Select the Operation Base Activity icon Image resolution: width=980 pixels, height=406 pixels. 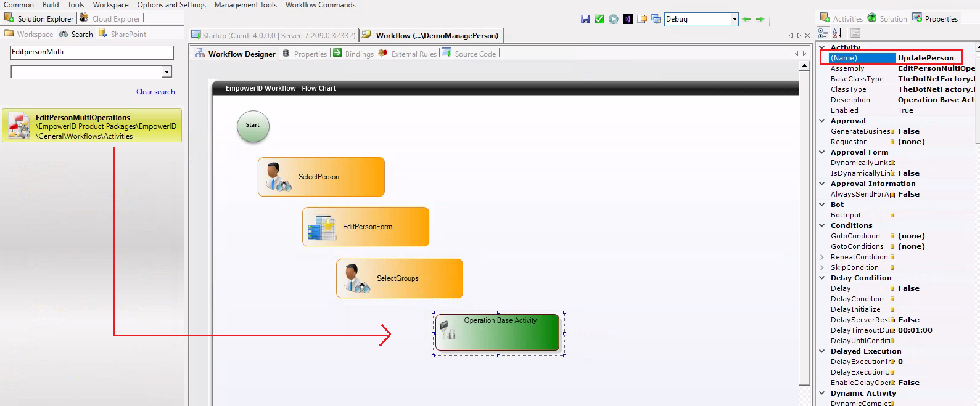[x=448, y=330]
